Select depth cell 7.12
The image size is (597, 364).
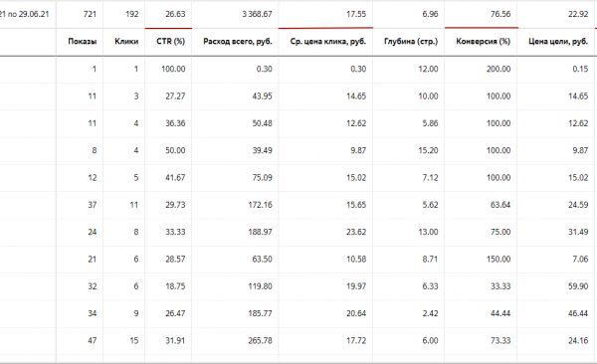pos(430,177)
